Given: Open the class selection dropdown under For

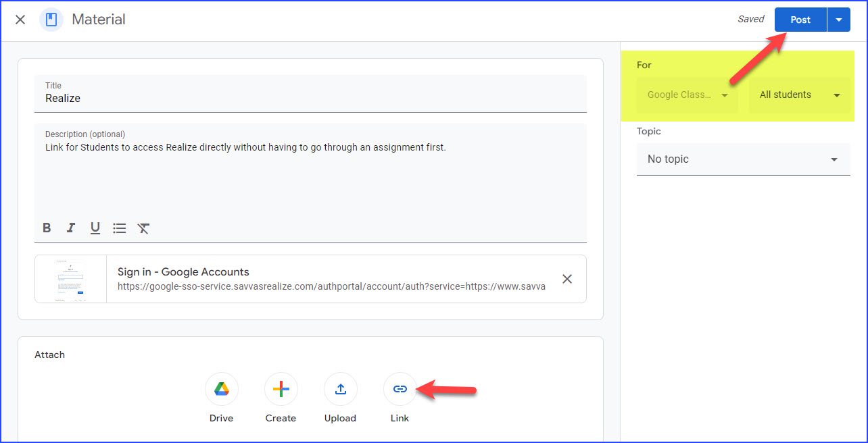Looking at the screenshot, I should (x=687, y=95).
